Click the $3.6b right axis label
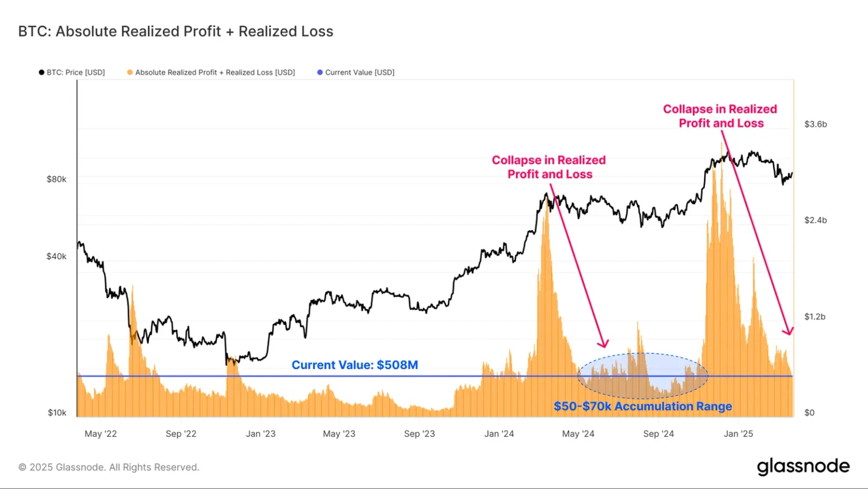The width and height of the screenshot is (868, 489). (815, 124)
